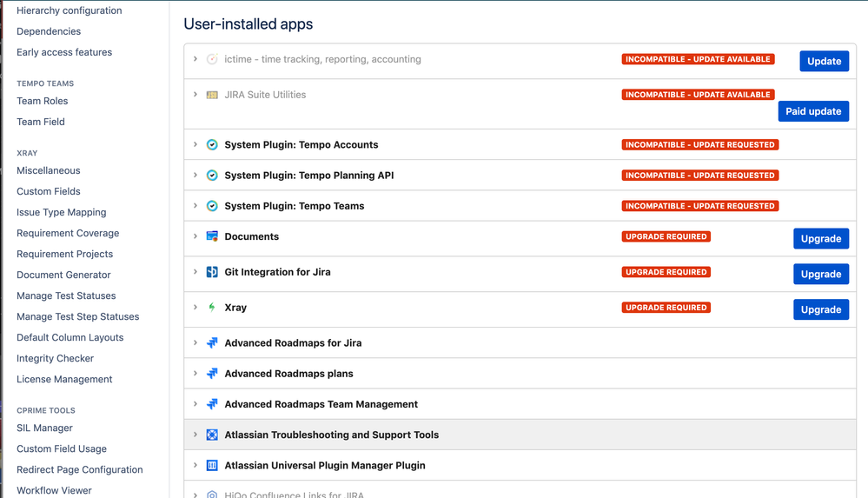
Task: Click the Tempo Accounts plugin icon
Action: click(212, 144)
